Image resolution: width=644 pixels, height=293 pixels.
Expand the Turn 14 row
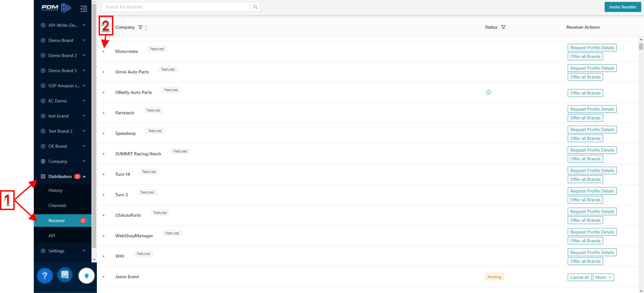coord(104,175)
